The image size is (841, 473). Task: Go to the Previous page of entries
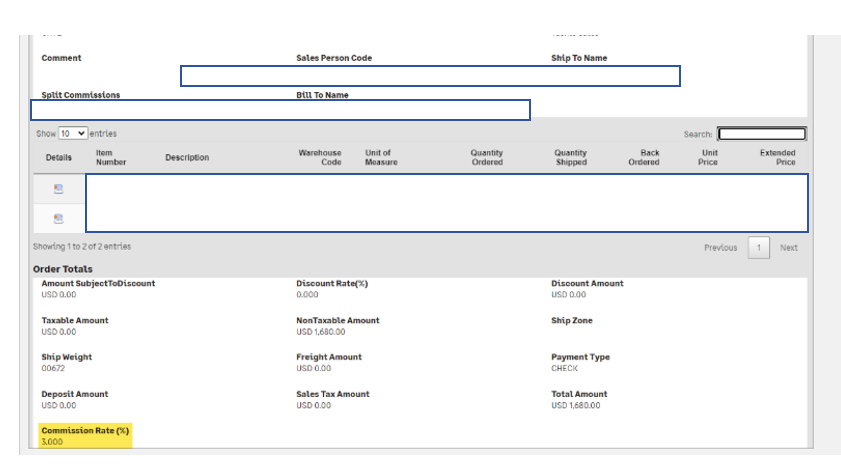click(720, 248)
